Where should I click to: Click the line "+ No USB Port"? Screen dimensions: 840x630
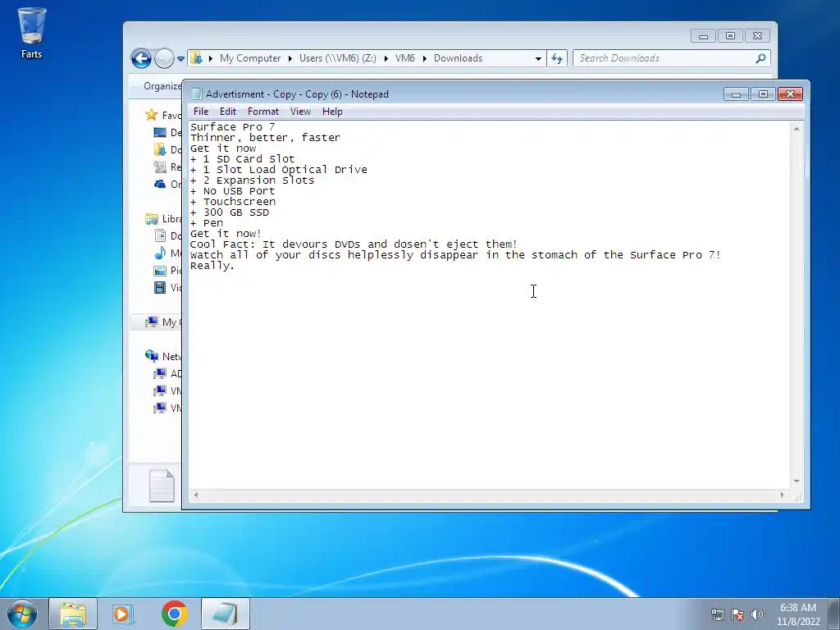pos(232,191)
